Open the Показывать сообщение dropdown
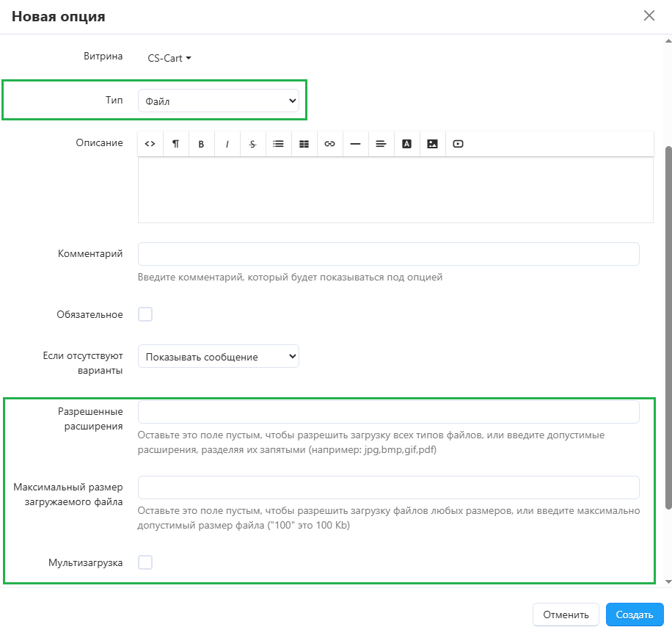This screenshot has height=638, width=672. pyautogui.click(x=219, y=357)
